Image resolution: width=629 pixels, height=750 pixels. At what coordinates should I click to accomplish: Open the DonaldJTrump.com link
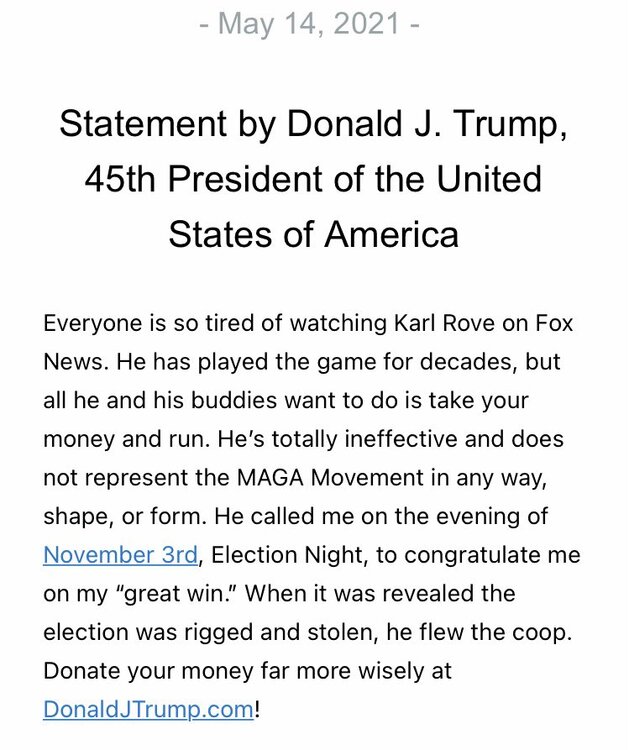click(x=149, y=711)
